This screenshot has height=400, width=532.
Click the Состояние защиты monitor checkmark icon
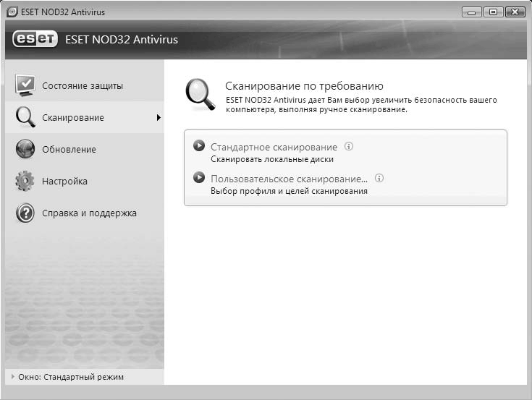point(25,85)
